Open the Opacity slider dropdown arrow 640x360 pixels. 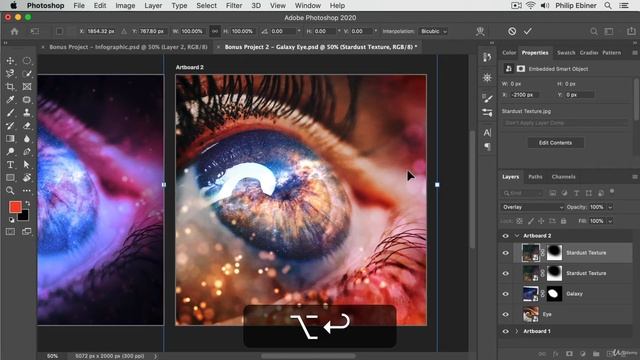coord(610,207)
